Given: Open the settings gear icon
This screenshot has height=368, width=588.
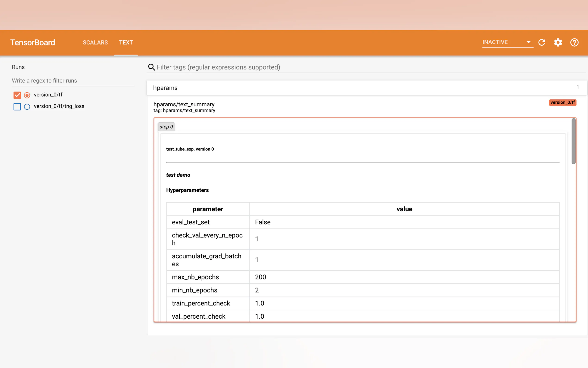Looking at the screenshot, I should click(x=558, y=42).
